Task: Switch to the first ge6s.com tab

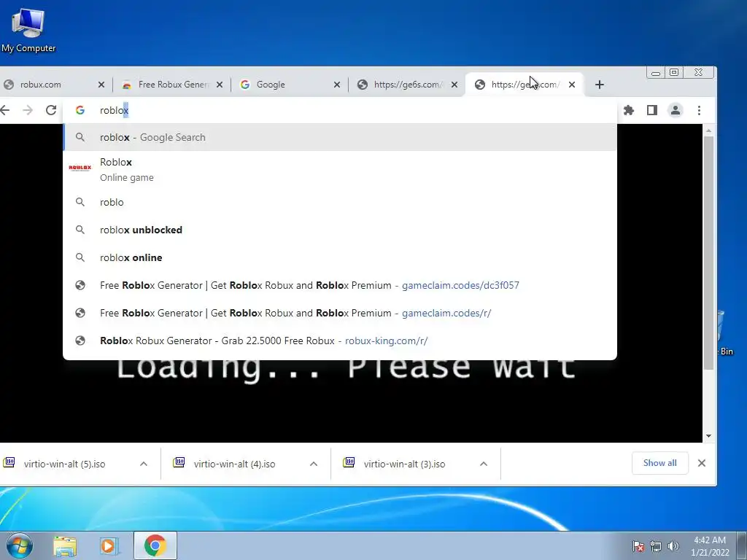Action: pyautogui.click(x=403, y=85)
